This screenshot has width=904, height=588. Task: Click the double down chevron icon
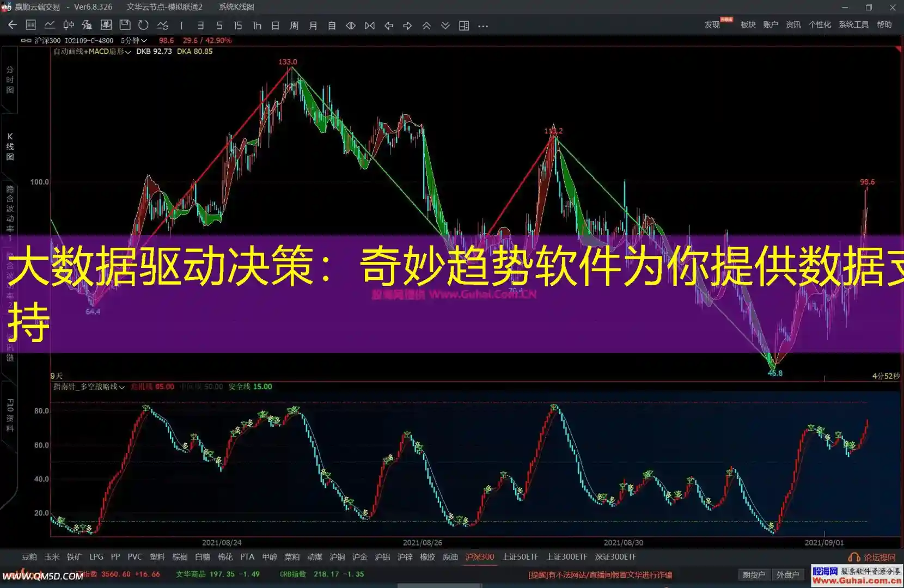(445, 26)
